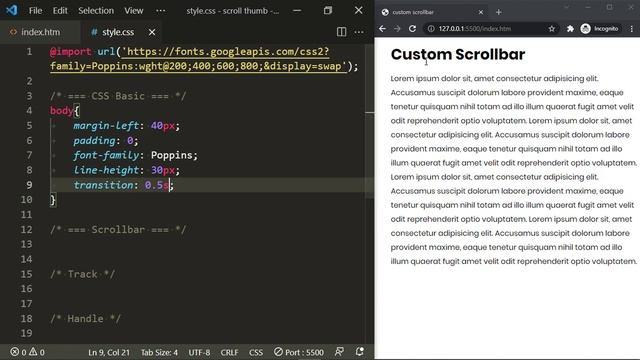Open the browser extensions puzzle icon
The image size is (640, 360).
click(x=570, y=29)
